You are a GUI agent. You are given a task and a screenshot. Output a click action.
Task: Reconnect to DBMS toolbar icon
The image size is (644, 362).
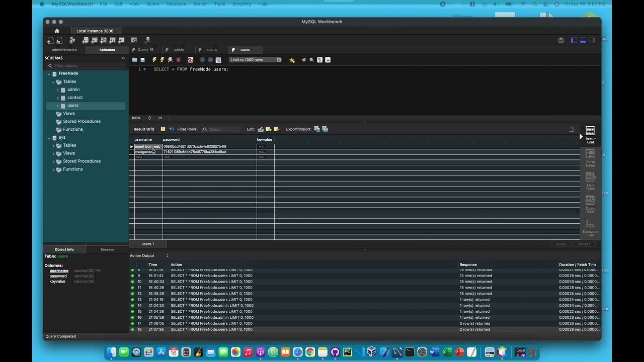(147, 40)
